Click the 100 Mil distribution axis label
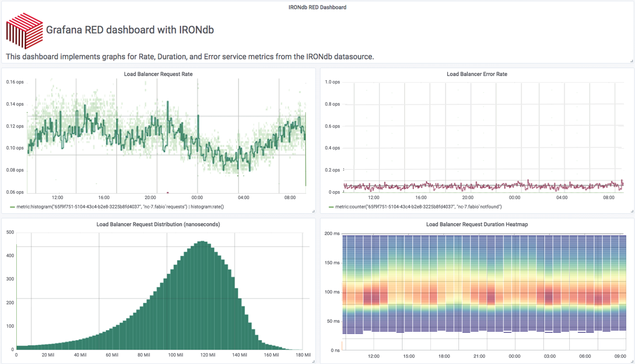The height and width of the screenshot is (364, 635). point(176,355)
